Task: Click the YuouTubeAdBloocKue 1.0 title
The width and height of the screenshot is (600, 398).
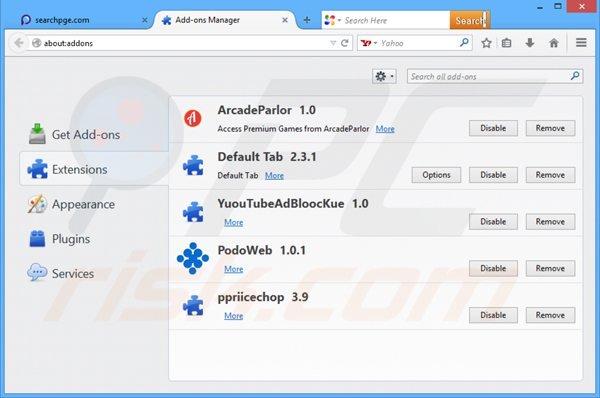Action: [293, 204]
